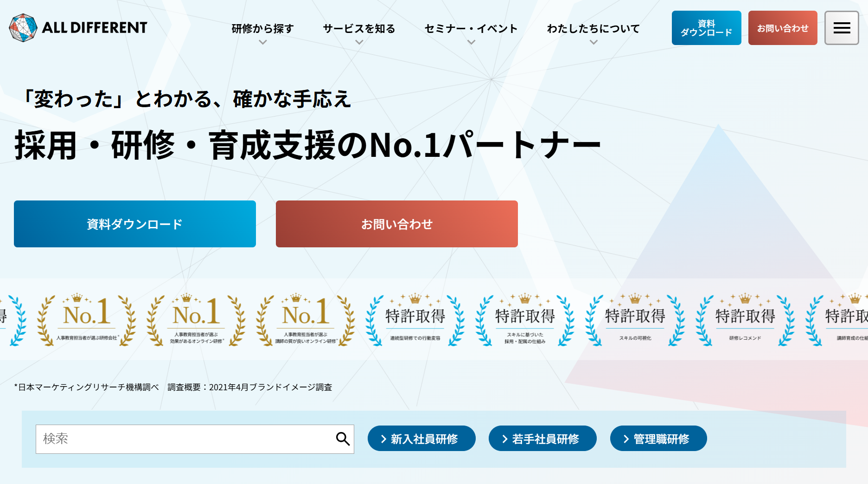This screenshot has height=484, width=868.
Task: Expand the サービスを知る dropdown chevron
Action: click(359, 42)
